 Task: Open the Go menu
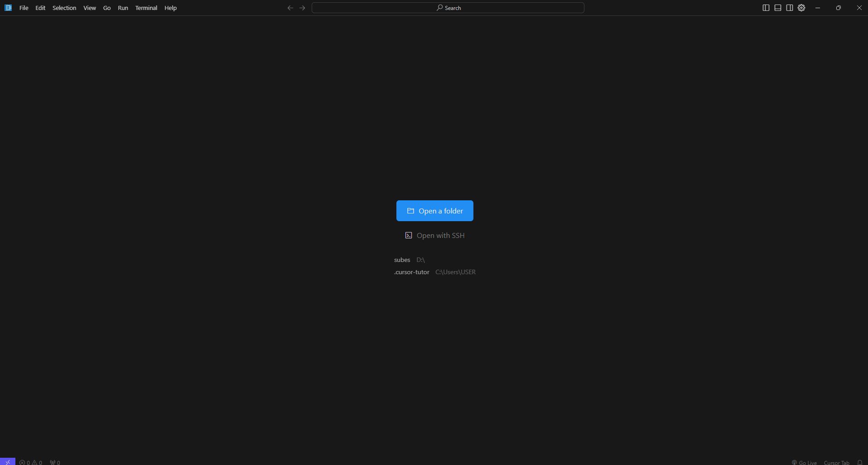pyautogui.click(x=107, y=8)
